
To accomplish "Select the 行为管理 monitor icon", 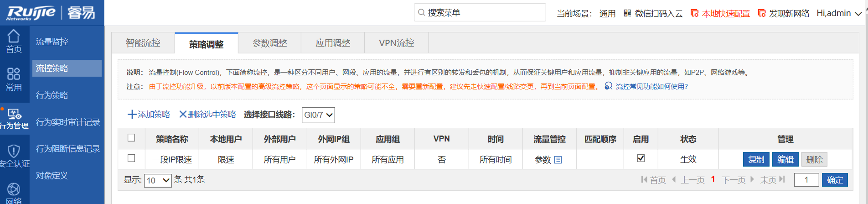I will click(14, 114).
